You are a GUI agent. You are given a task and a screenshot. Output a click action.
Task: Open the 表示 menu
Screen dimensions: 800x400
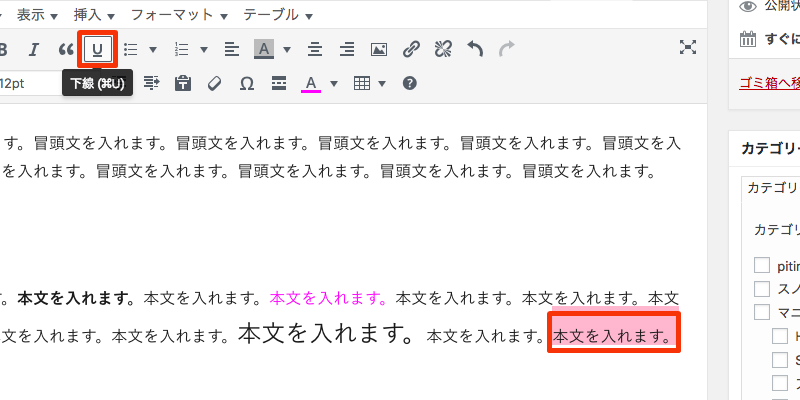click(37, 15)
